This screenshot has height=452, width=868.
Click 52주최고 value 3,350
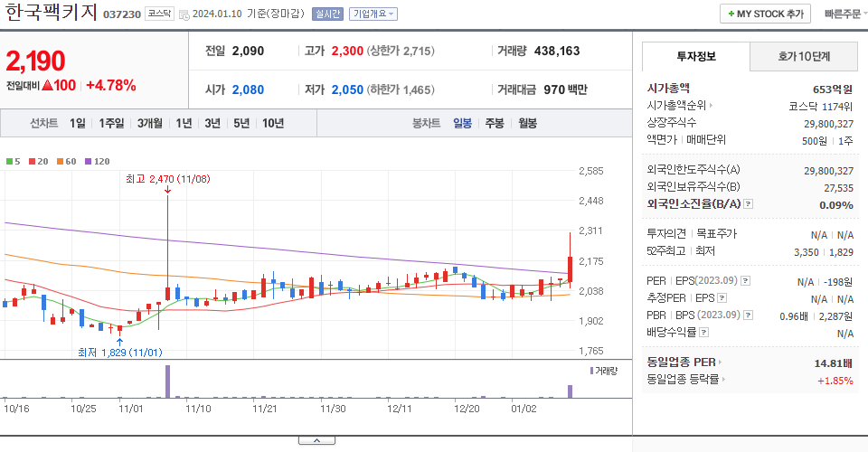point(806,252)
